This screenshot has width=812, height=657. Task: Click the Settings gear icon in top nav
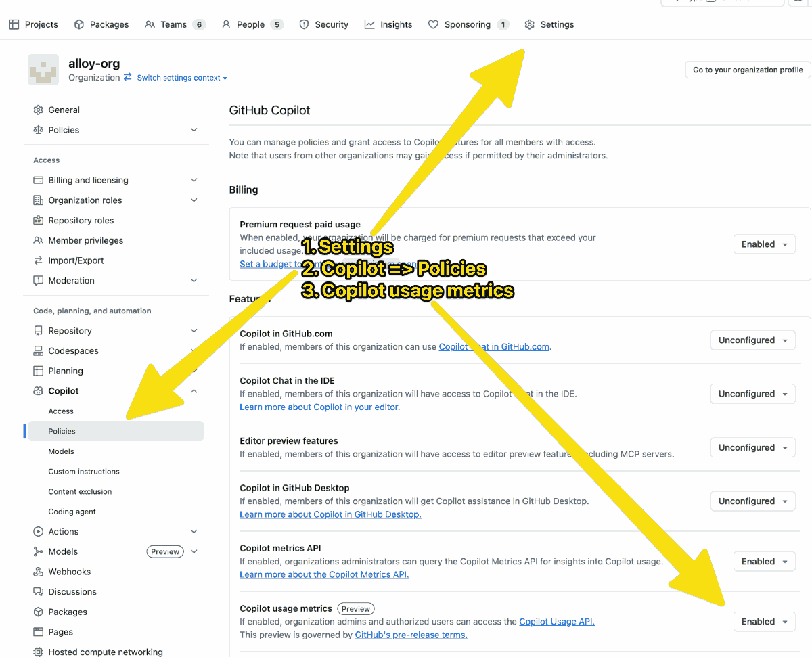[x=529, y=24]
